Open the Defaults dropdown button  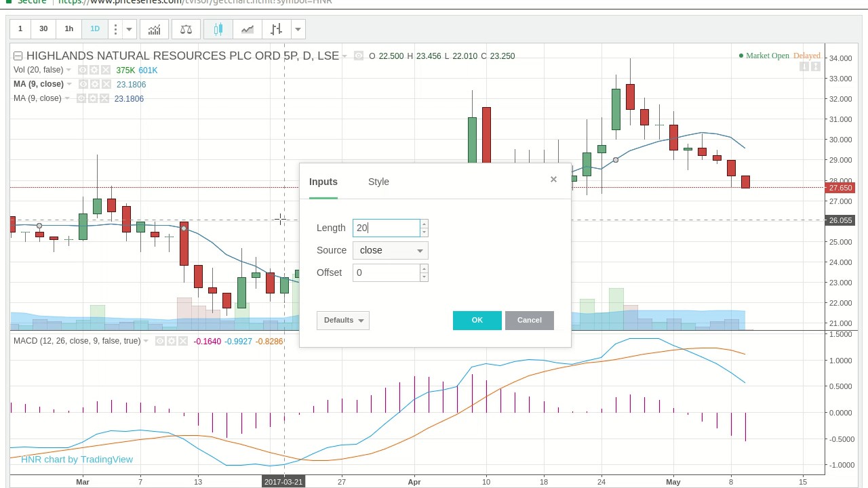[342, 320]
